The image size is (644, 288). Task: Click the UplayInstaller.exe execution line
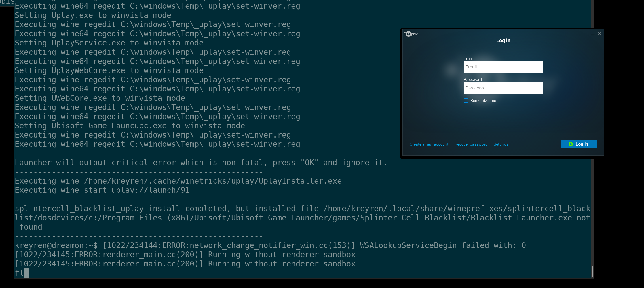(x=178, y=181)
